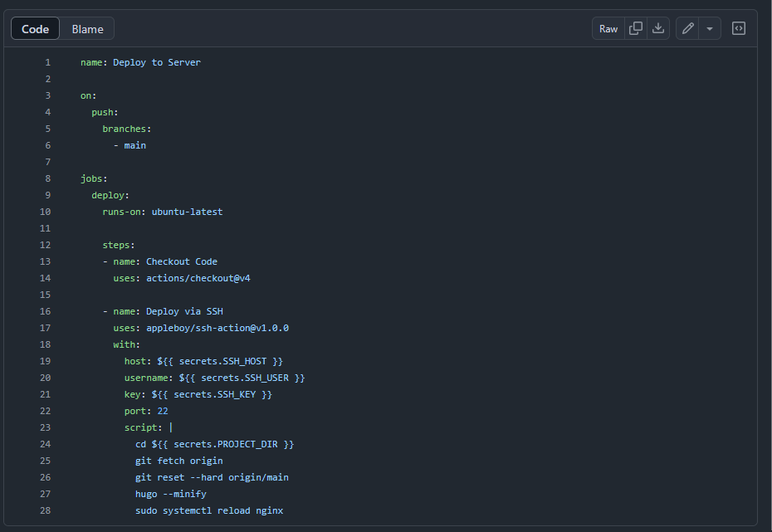
Task: Click the 'on:' key
Action: (x=89, y=95)
